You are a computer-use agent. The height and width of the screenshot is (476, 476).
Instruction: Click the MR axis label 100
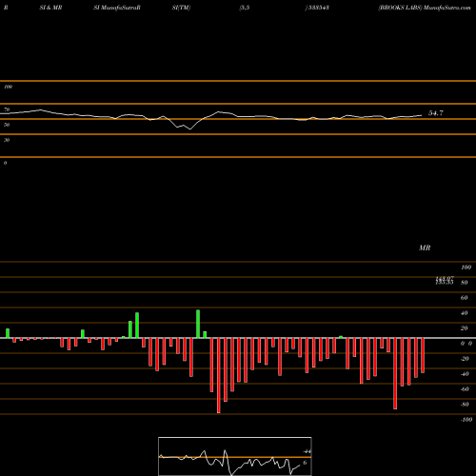pos(466,268)
